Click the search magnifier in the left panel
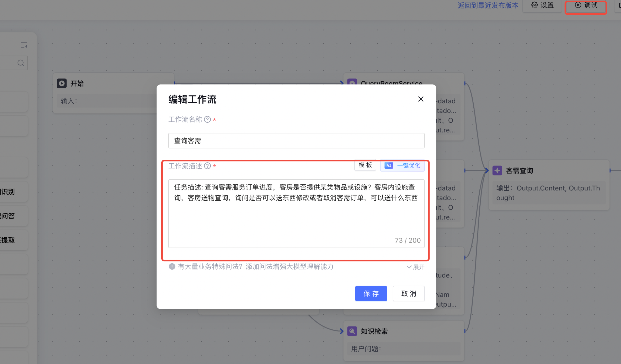 tap(20, 63)
